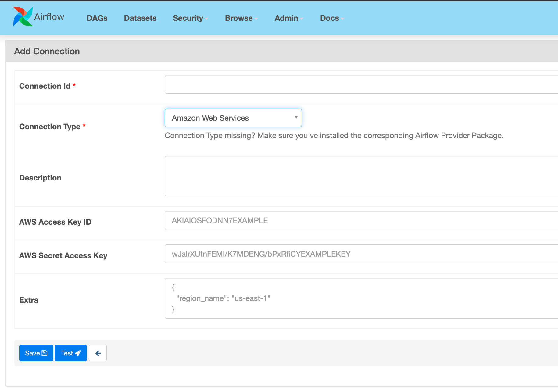558x392 pixels.
Task: Focus the AWS Secret Access Key field
Action: [x=361, y=254]
